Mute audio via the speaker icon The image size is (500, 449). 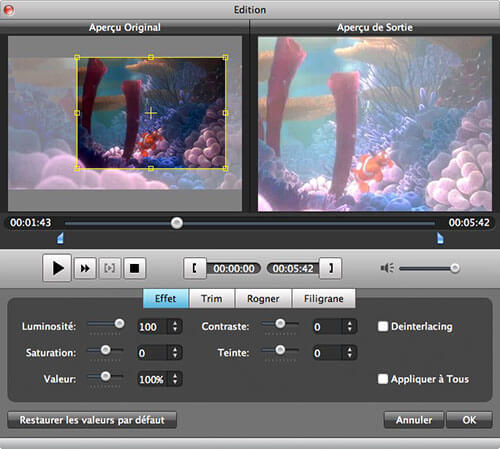tap(387, 268)
